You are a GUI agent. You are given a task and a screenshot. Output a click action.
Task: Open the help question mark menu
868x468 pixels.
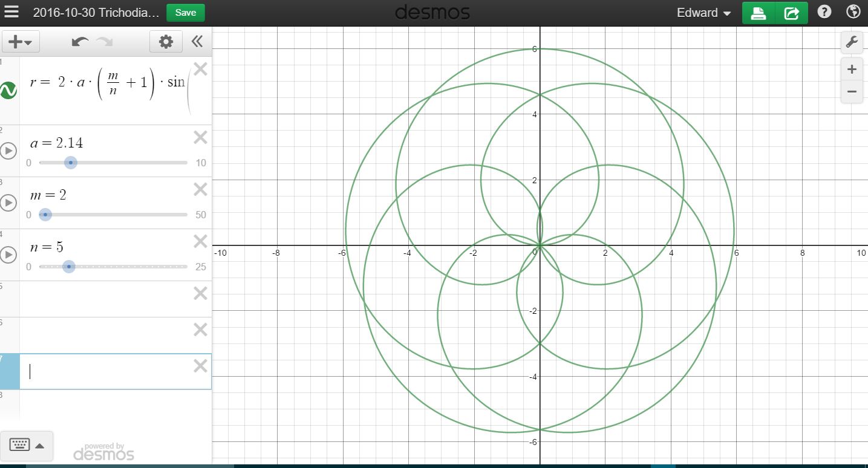click(824, 11)
